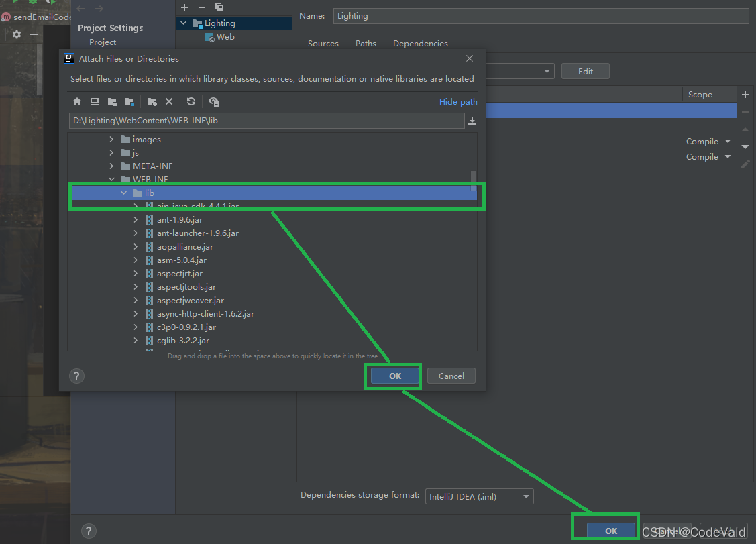The width and height of the screenshot is (756, 544).
Task: Click the Edit button for the SDK
Action: [x=586, y=71]
